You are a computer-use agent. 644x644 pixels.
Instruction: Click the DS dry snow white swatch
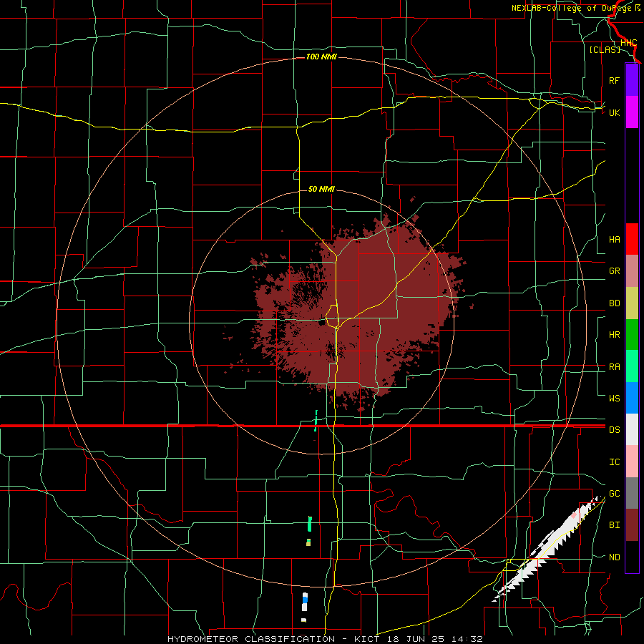(632, 429)
